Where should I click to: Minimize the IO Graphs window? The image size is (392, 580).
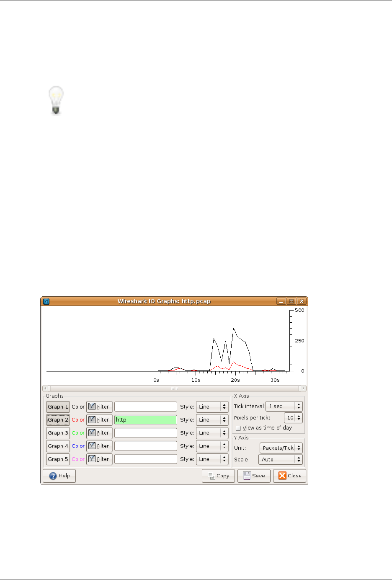[281, 301]
